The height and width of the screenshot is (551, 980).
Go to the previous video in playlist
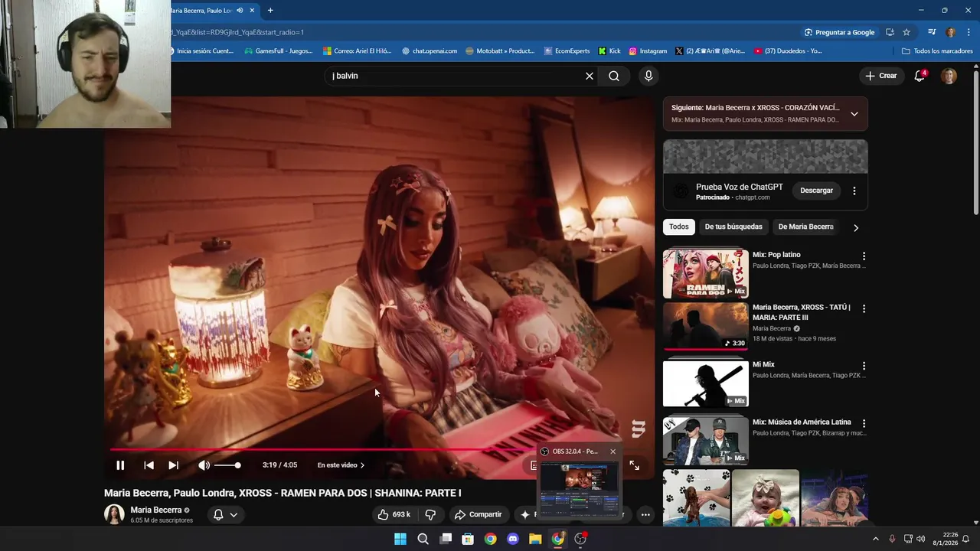coord(149,465)
